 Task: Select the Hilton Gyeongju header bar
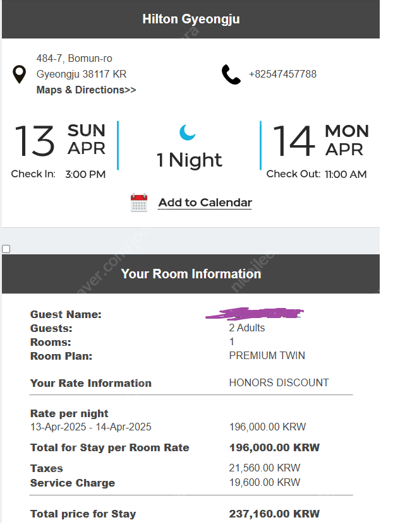click(191, 19)
